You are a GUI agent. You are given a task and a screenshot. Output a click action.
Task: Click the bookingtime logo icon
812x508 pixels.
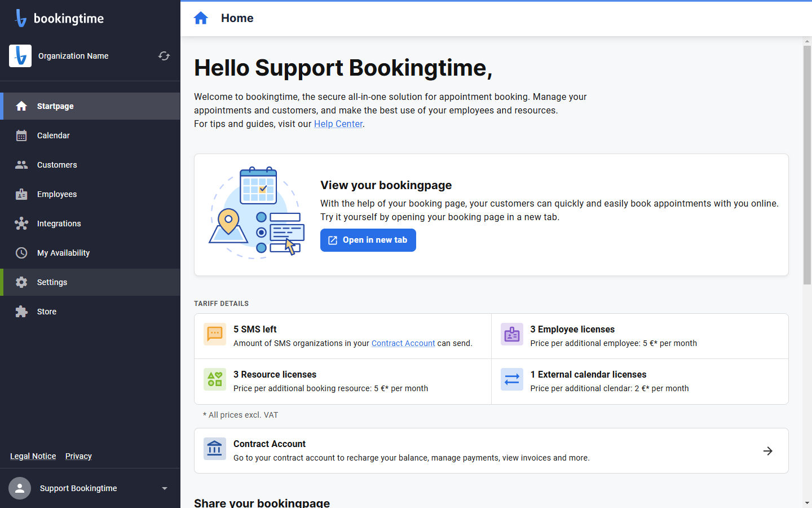[21, 18]
